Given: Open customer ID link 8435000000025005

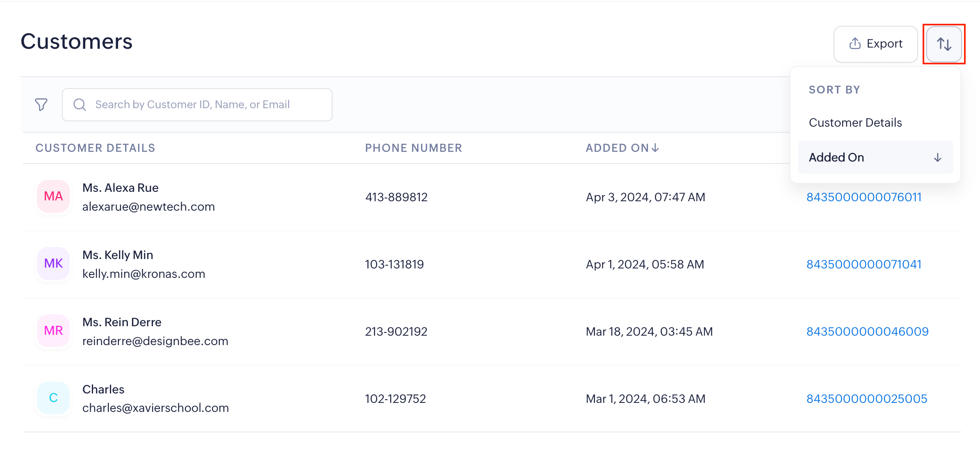Looking at the screenshot, I should pos(866,399).
